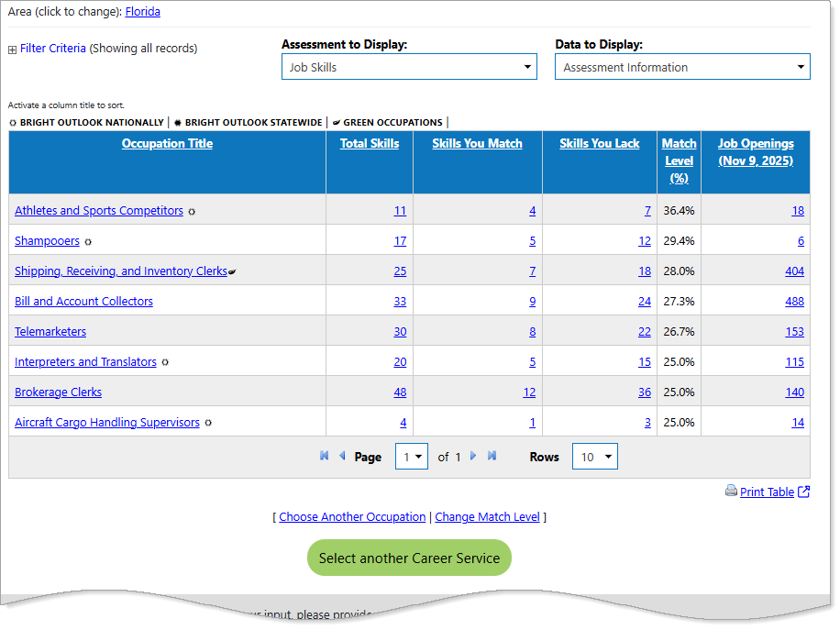
Task: Open the Data to Display dropdown
Action: coord(682,67)
